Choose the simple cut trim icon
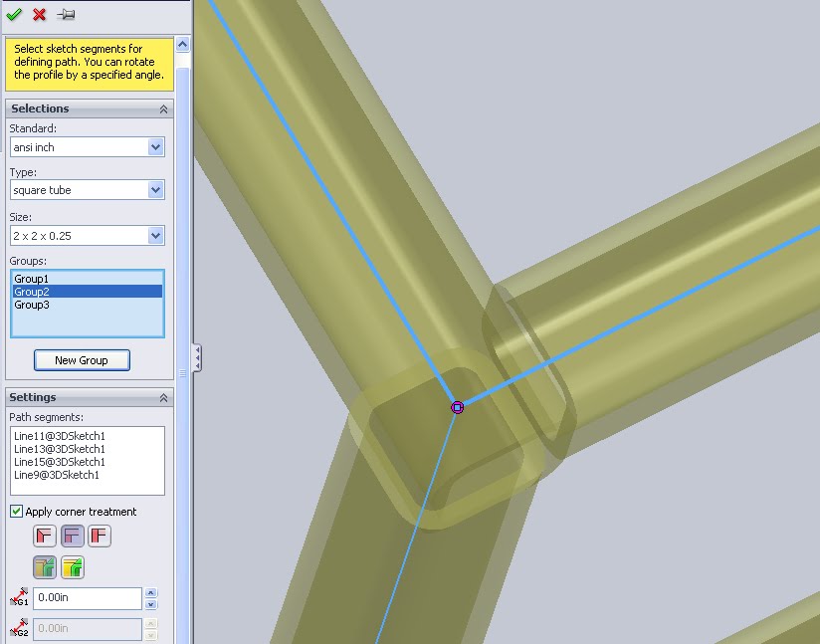This screenshot has height=644, width=820. tap(45, 567)
